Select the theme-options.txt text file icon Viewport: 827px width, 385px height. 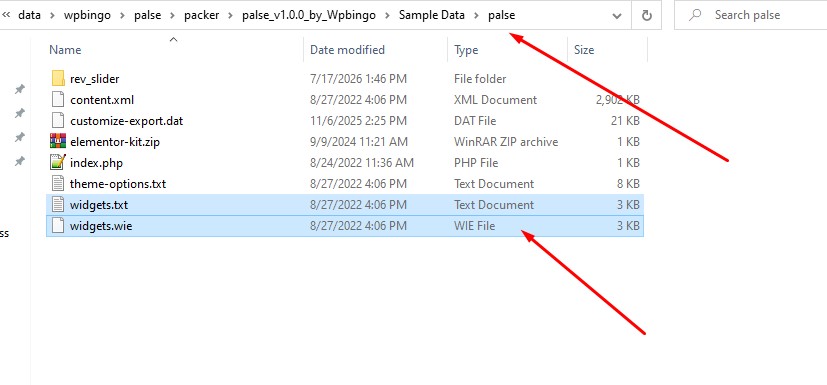tap(58, 184)
